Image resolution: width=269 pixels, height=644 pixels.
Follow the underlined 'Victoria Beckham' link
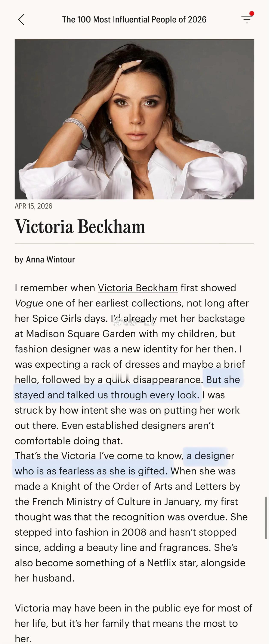click(x=138, y=288)
